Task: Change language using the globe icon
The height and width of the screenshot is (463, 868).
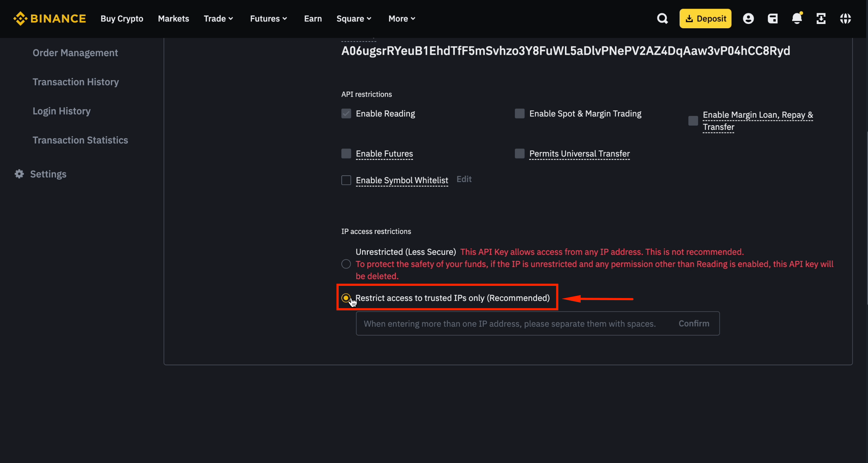Action: [x=846, y=18]
